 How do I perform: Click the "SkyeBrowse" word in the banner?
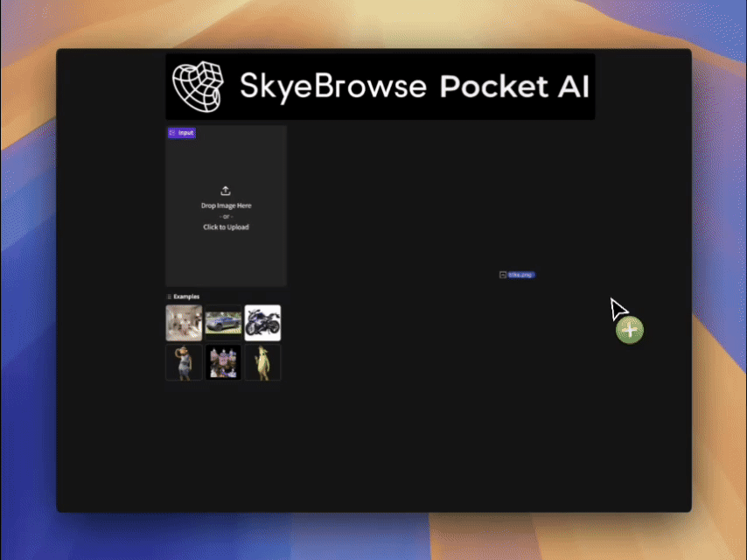point(333,87)
